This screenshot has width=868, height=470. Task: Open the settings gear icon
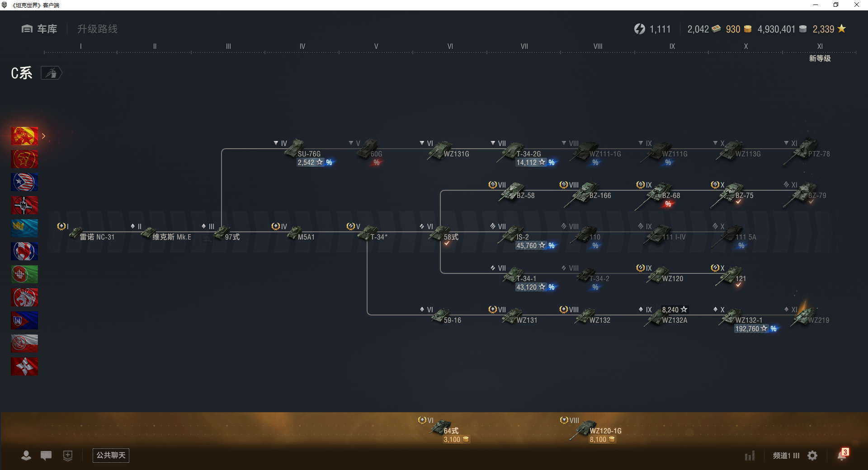pos(812,456)
